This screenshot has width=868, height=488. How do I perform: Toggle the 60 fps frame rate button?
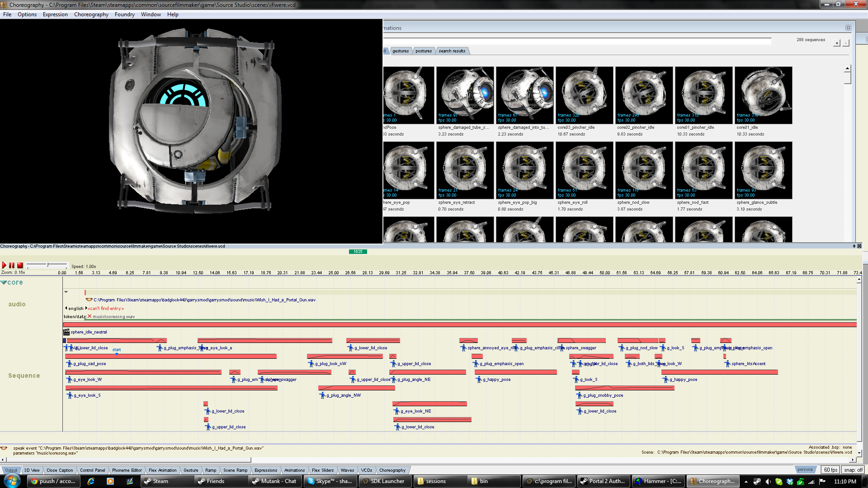830,470
